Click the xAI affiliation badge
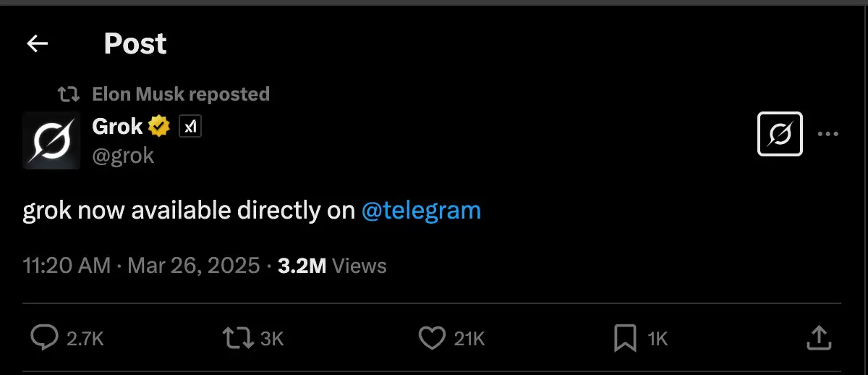Image resolution: width=868 pixels, height=375 pixels. [190, 127]
